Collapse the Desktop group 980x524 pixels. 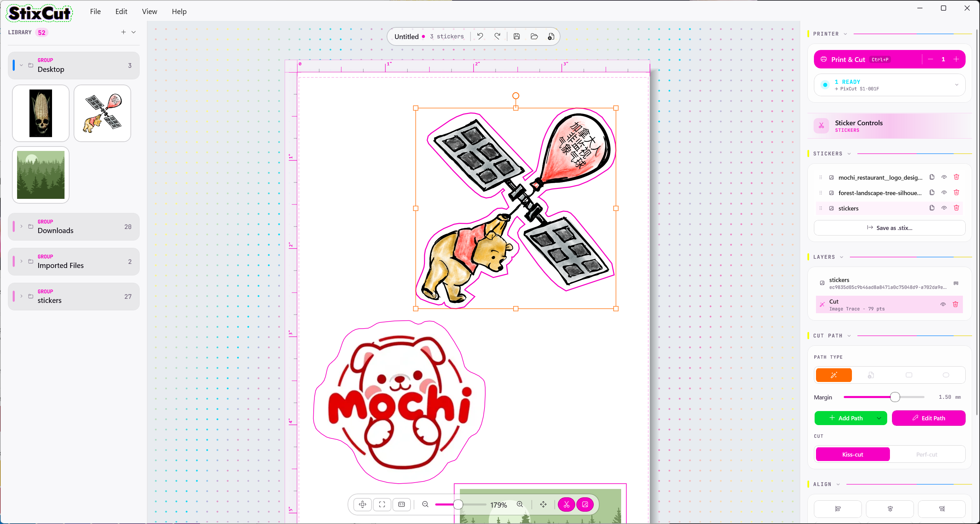pos(21,65)
